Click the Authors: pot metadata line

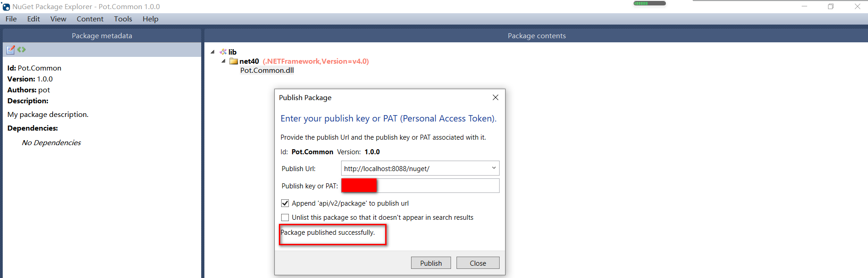point(29,90)
